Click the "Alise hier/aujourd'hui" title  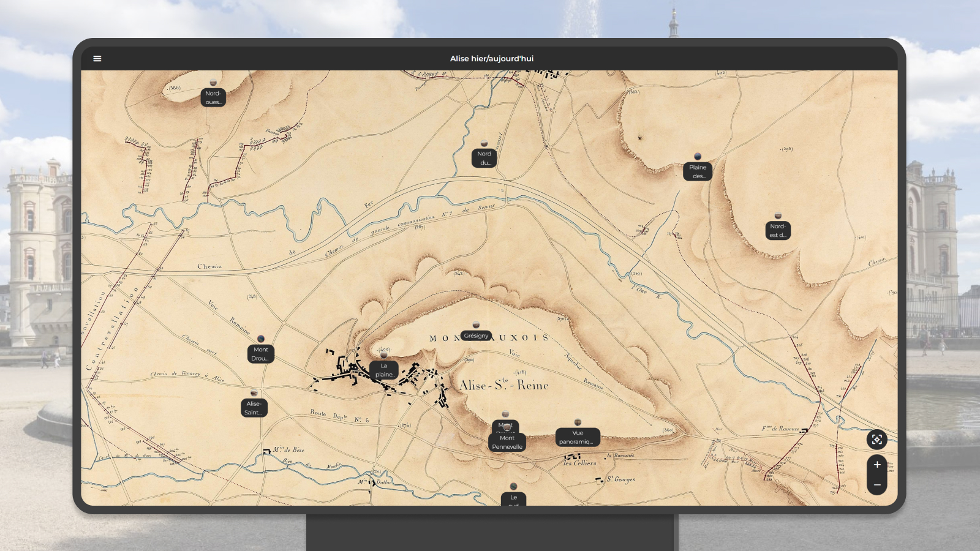point(492,59)
